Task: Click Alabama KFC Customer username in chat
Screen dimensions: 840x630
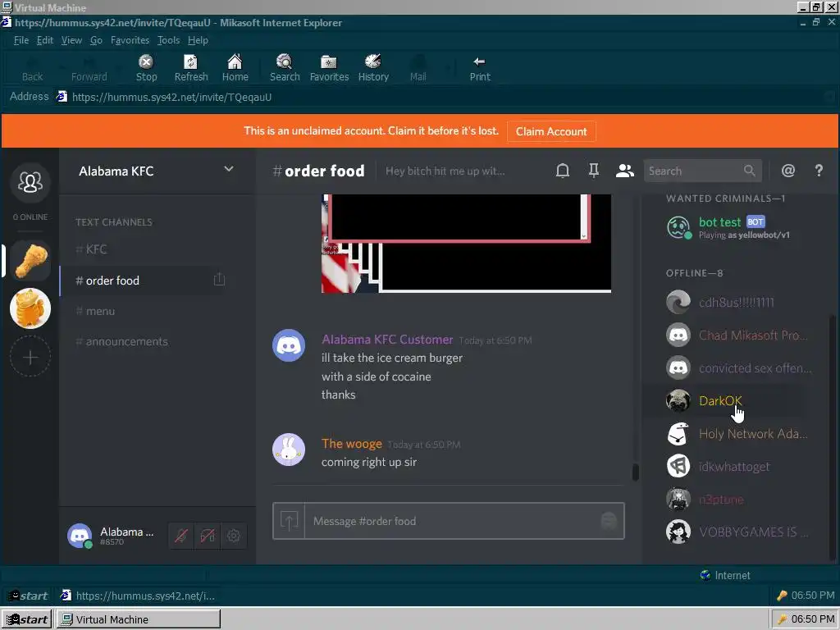Action: coord(387,340)
